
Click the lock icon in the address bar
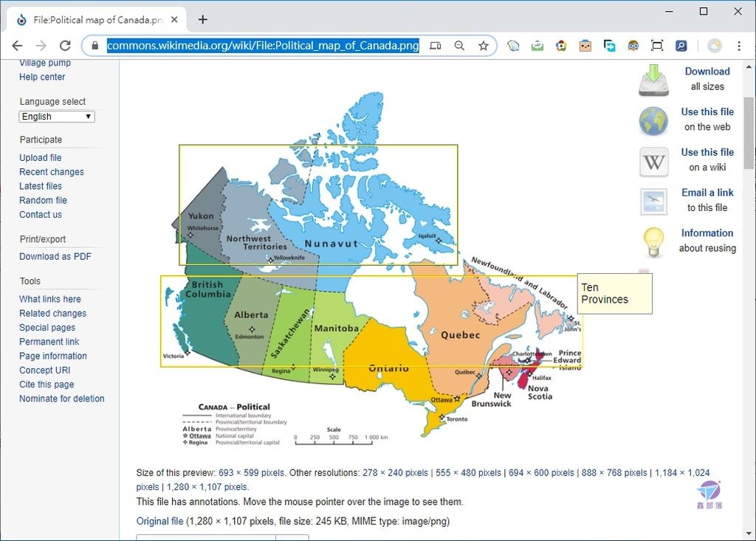[x=95, y=46]
